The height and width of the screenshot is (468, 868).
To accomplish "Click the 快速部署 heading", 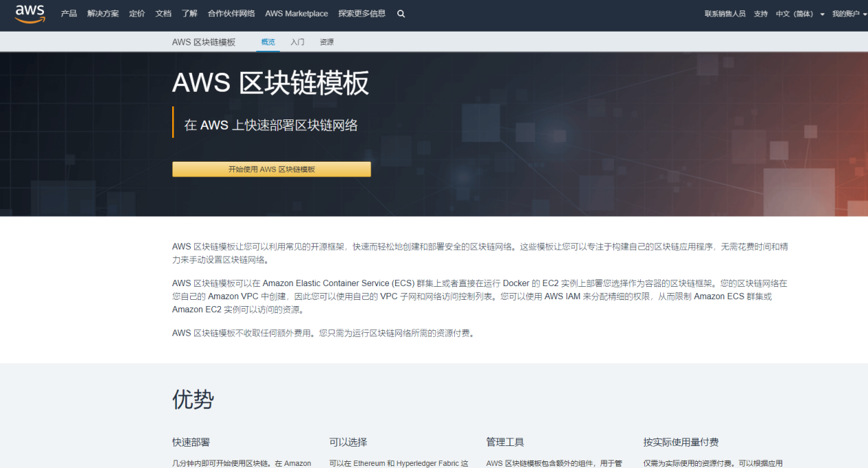I will (191, 442).
